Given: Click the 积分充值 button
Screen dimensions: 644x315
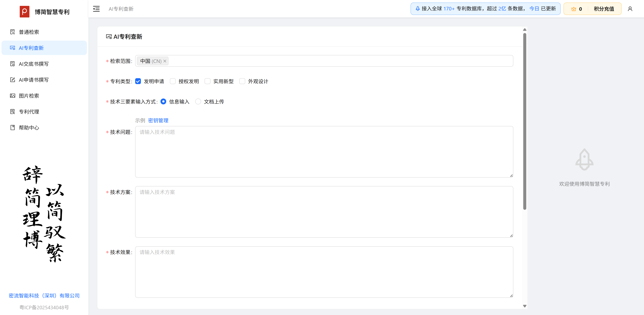Looking at the screenshot, I should coord(604,9).
